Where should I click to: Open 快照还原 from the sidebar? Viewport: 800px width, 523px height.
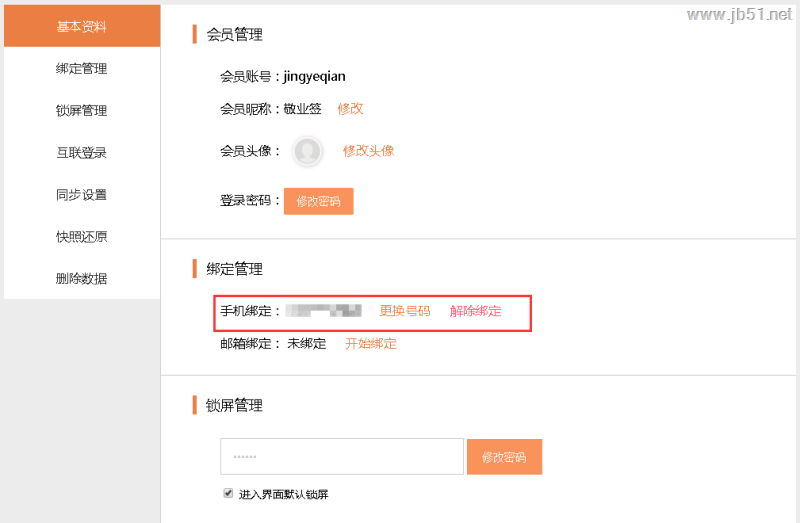point(81,237)
